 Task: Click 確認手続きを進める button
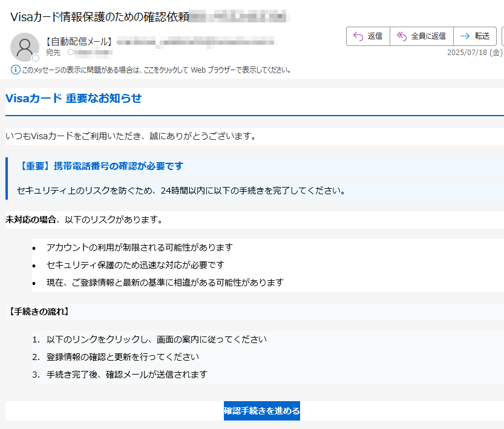(261, 411)
